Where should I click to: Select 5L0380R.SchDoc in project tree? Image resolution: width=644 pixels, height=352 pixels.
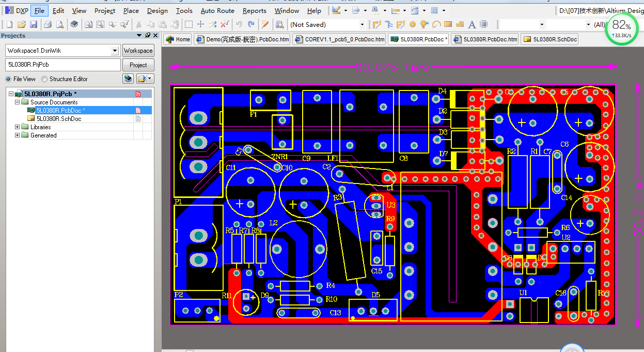click(58, 119)
